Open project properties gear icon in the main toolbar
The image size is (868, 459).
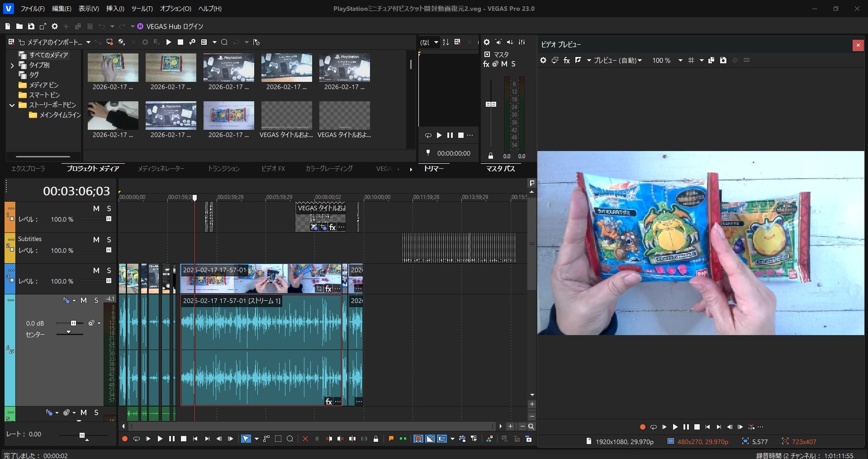55,26
